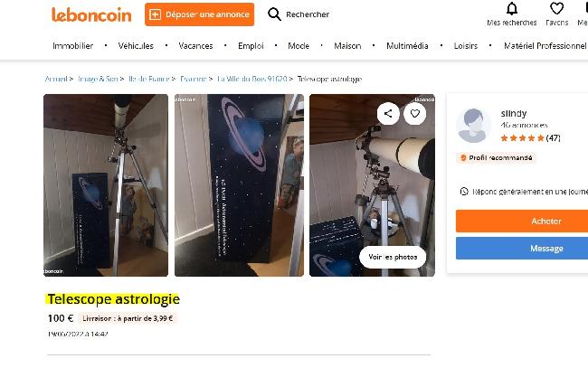This screenshot has width=588, height=368.
Task: Open the Immobilier menu
Action: pos(72,45)
